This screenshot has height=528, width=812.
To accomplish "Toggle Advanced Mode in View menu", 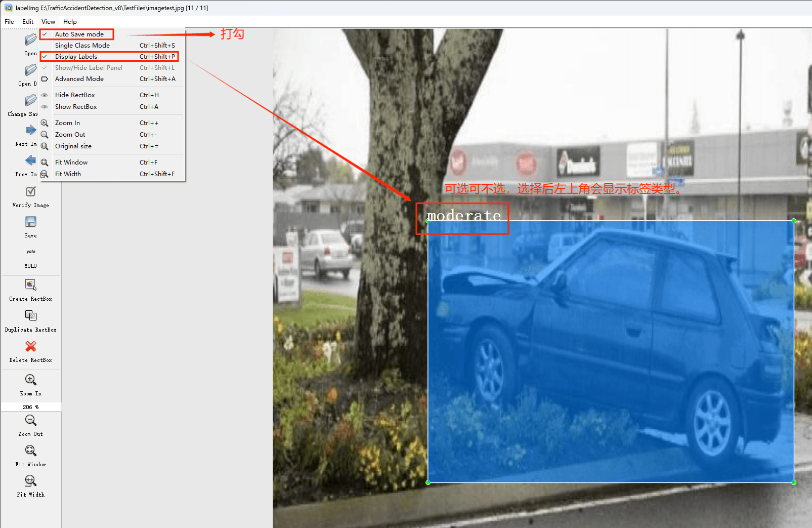I will pyautogui.click(x=79, y=79).
